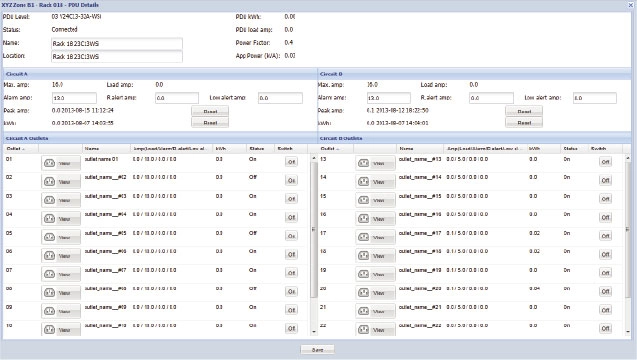
Task: Switch on outlet 02
Action: click(x=291, y=180)
